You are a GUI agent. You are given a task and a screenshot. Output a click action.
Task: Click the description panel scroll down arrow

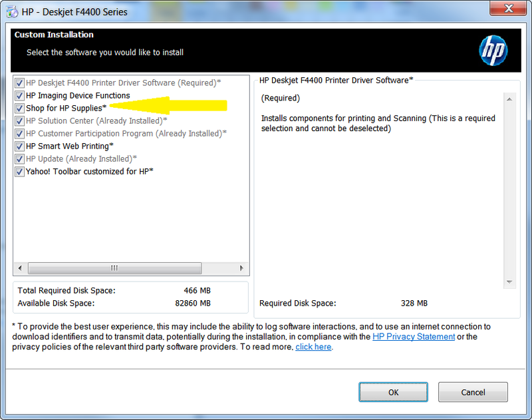(x=509, y=282)
